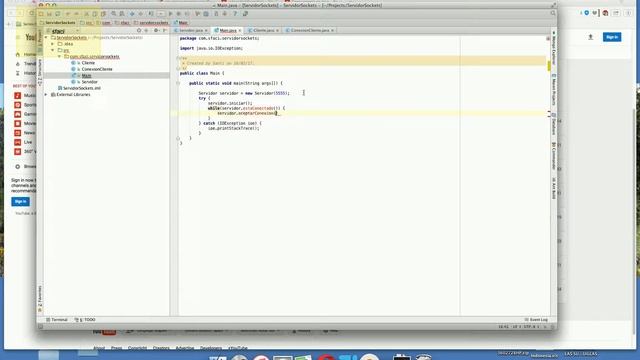640x360 pixels.
Task: Click the Open file toolbar icon in IntelliJ
Action: pyautogui.click(x=41, y=14)
